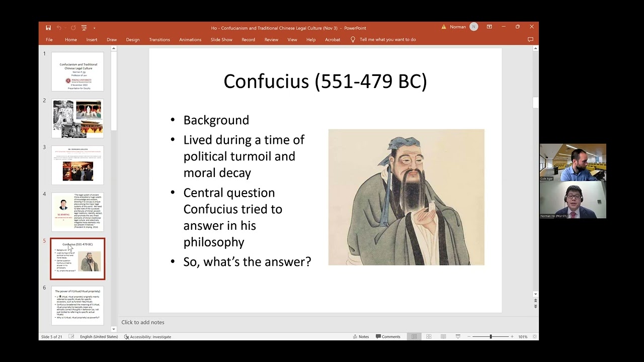This screenshot has height=362, width=644.
Task: Click the main editor scrollbar thumb
Action: [535, 103]
